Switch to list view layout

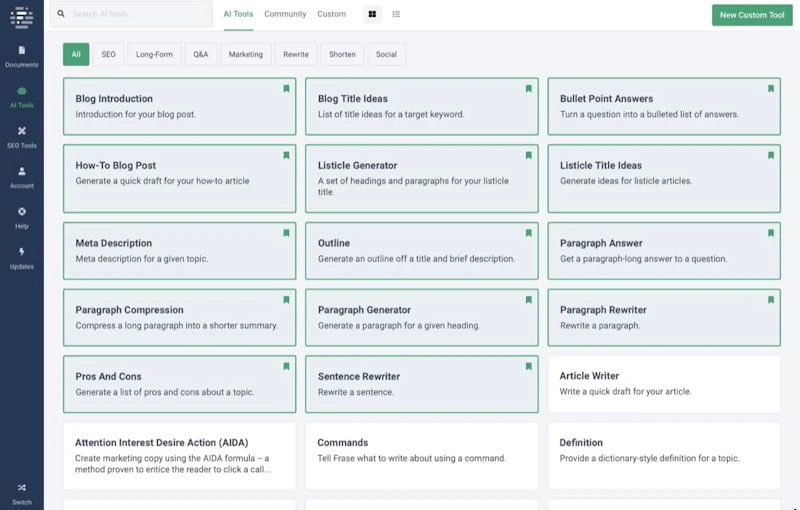click(396, 14)
